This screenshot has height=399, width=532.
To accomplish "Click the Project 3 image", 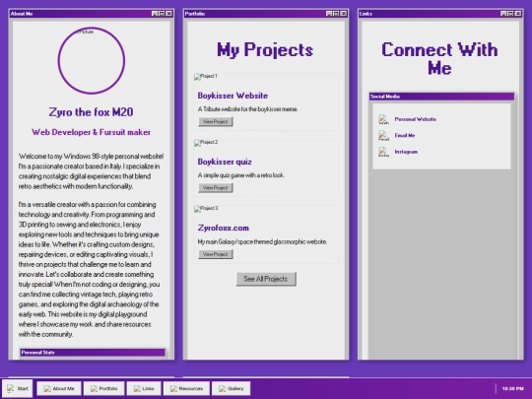I will [x=206, y=209].
